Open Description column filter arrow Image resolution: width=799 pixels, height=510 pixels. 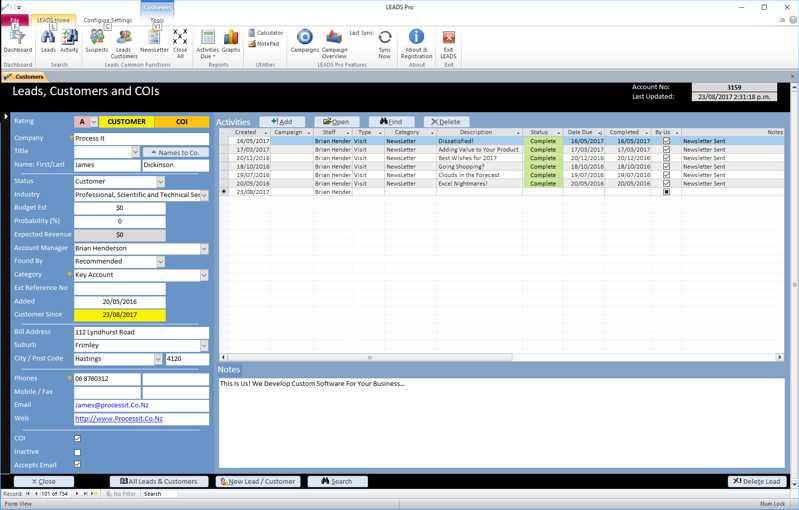pos(518,132)
